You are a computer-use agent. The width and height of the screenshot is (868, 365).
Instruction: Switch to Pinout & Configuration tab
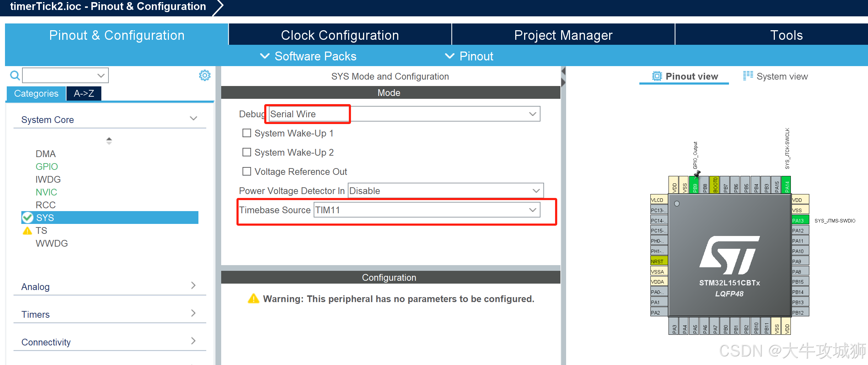point(117,35)
